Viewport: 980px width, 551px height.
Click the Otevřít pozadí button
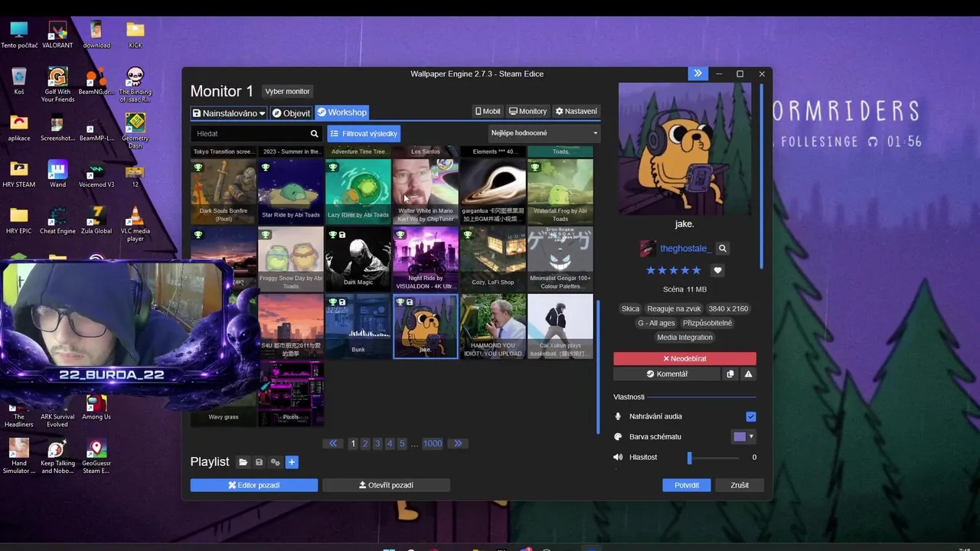tap(386, 485)
